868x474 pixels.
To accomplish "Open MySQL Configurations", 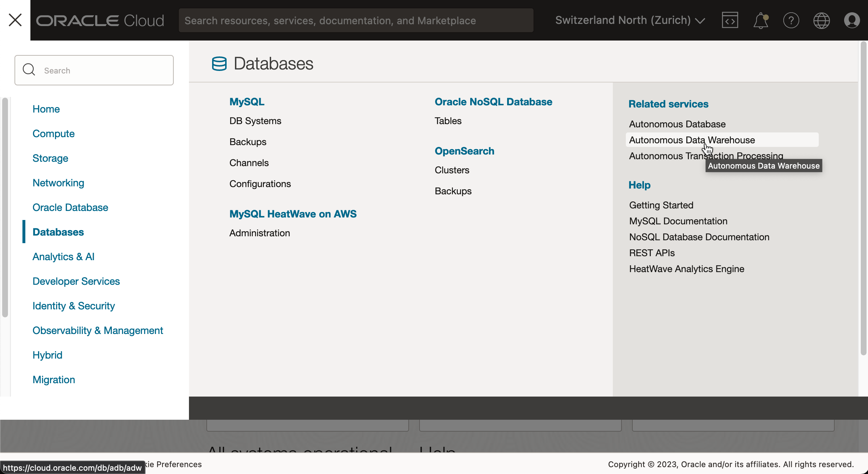I will click(260, 184).
